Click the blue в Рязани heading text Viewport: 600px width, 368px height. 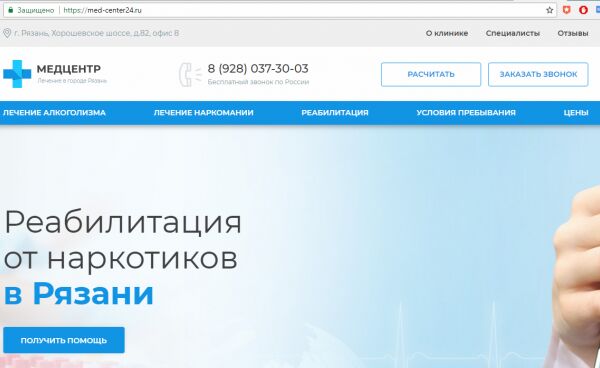coord(78,293)
